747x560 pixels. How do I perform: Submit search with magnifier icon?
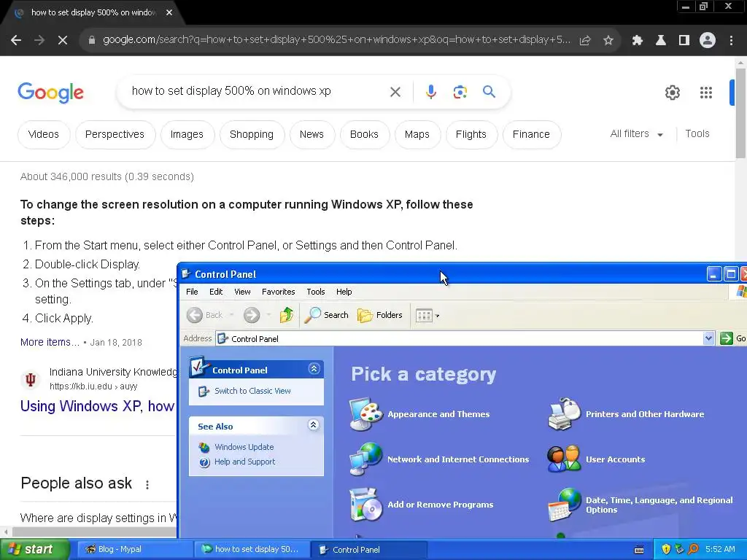click(489, 91)
